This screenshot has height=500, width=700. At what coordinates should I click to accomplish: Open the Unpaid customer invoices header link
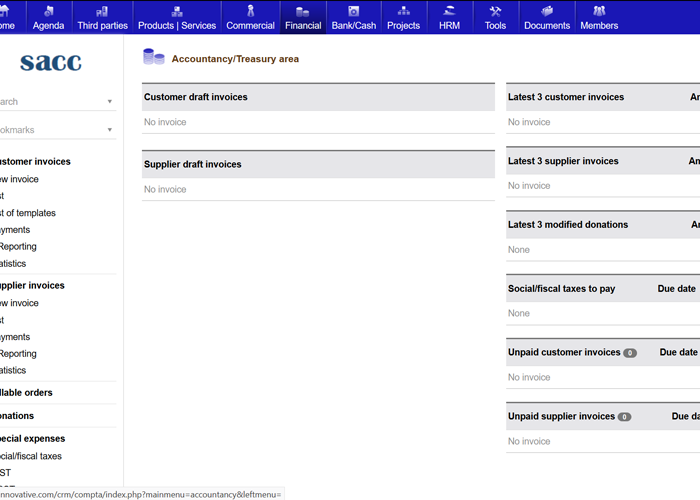(x=564, y=352)
